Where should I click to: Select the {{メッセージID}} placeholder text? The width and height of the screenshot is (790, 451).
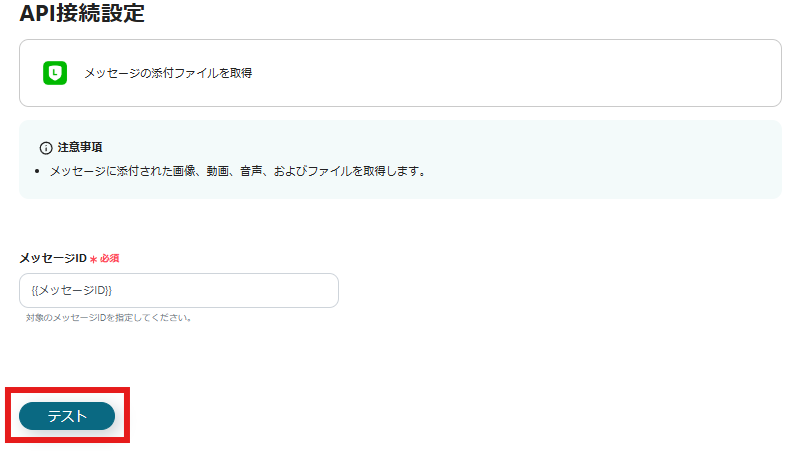(x=72, y=290)
